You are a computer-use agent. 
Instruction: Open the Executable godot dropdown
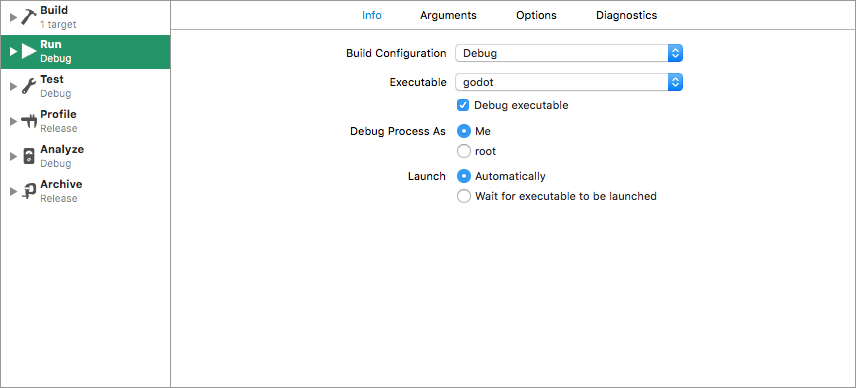pyautogui.click(x=569, y=83)
